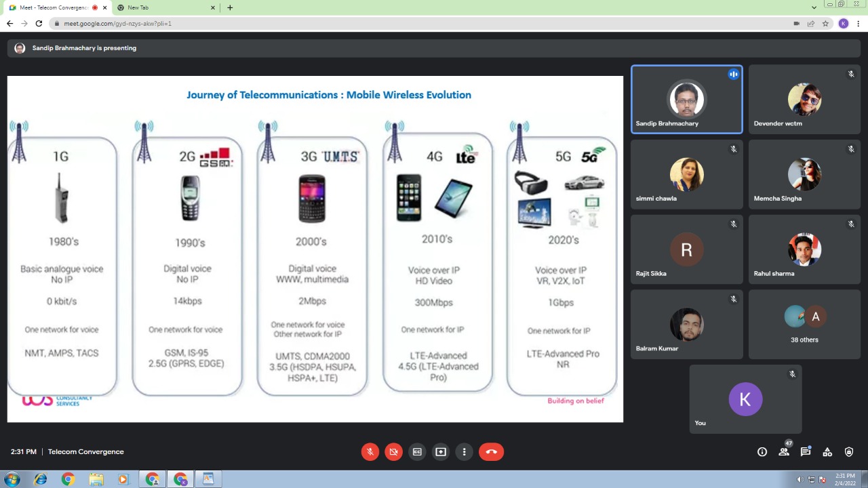This screenshot has height=488, width=868.
Task: Open meeting details info icon
Action: click(x=762, y=452)
